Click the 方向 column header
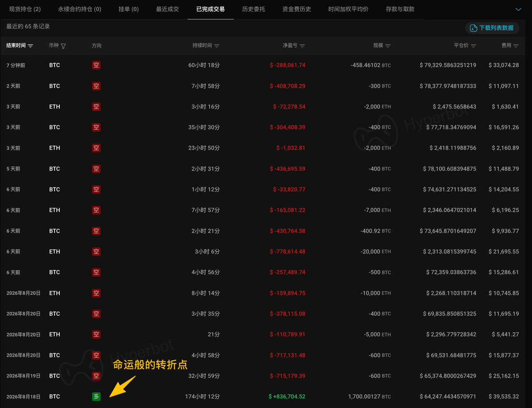 click(97, 46)
